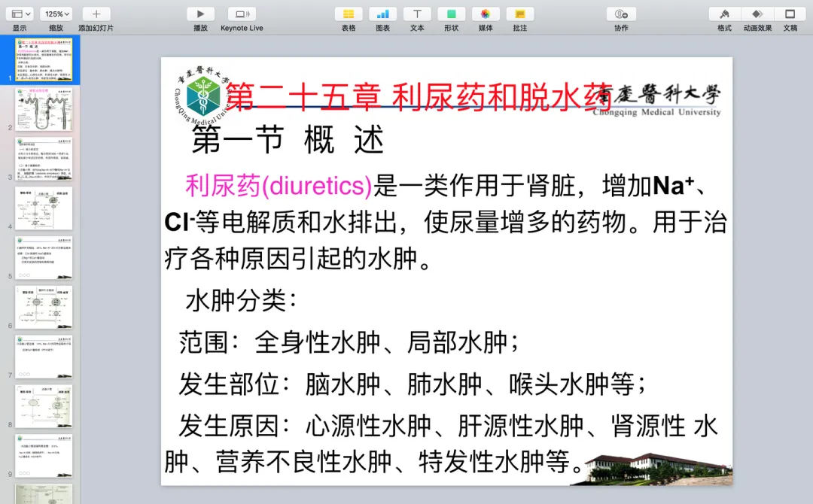Click the Collaborate icon

(x=621, y=14)
